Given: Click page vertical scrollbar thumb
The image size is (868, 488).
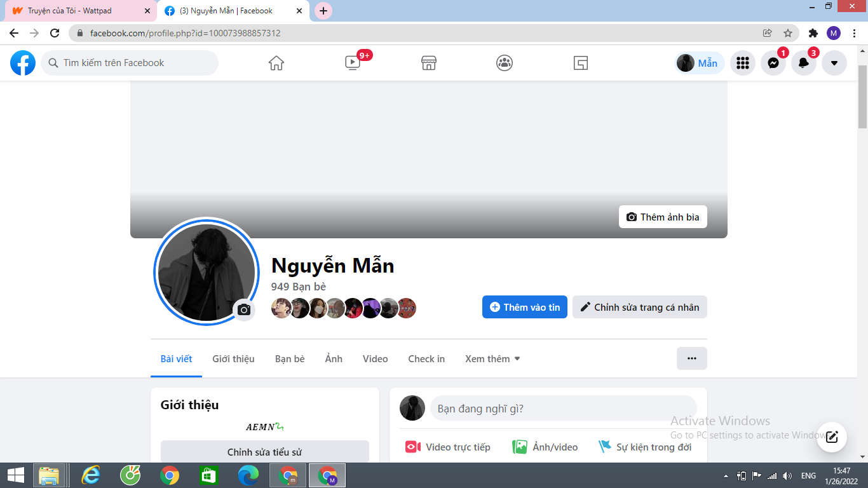Looking at the screenshot, I should pos(862,95).
